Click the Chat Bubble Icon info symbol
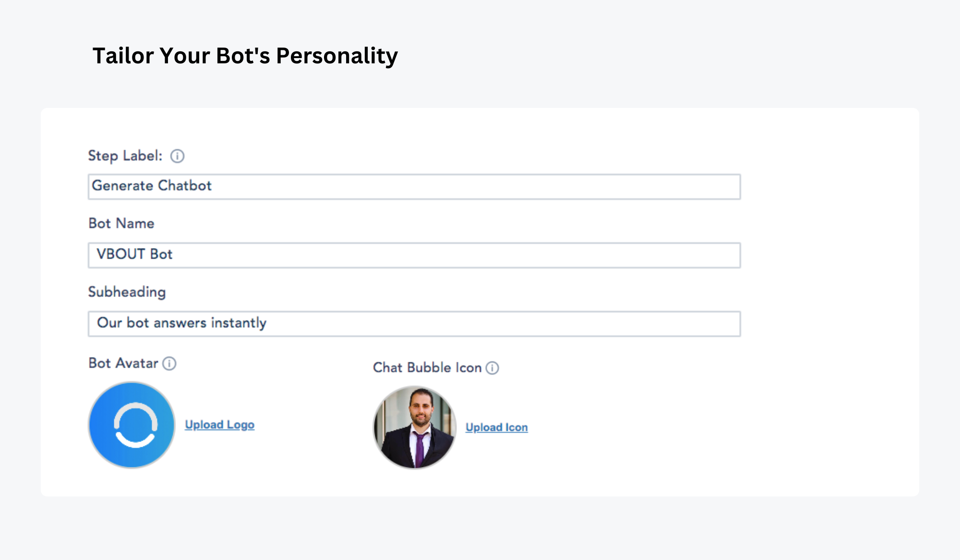Image resolution: width=960 pixels, height=560 pixels. tap(492, 368)
